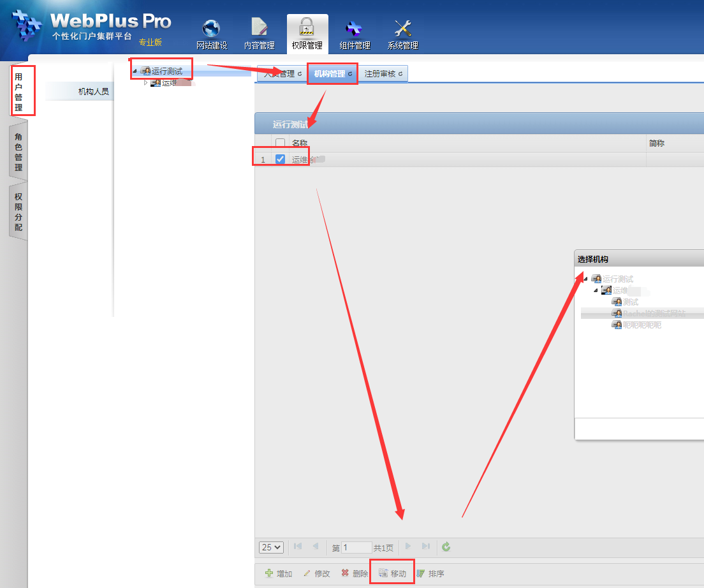Click the green refresh icon in pager
The height and width of the screenshot is (588, 704).
pyautogui.click(x=446, y=547)
